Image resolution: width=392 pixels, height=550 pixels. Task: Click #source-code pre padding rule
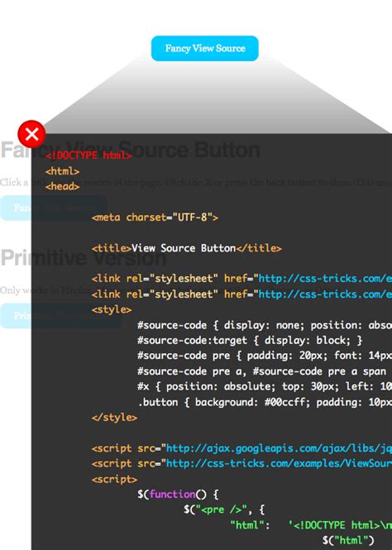pos(265,356)
